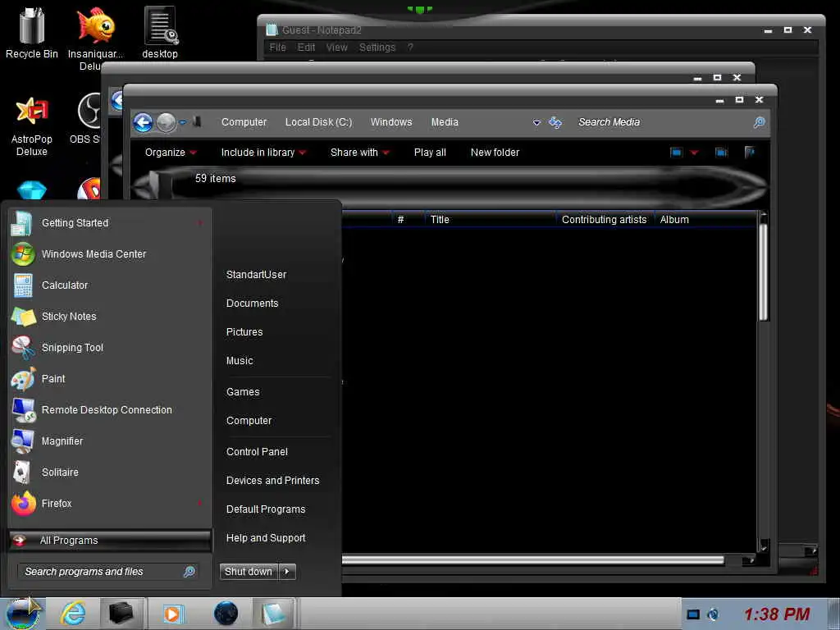
Task: Open Control Panel from Start menu
Action: (x=257, y=452)
